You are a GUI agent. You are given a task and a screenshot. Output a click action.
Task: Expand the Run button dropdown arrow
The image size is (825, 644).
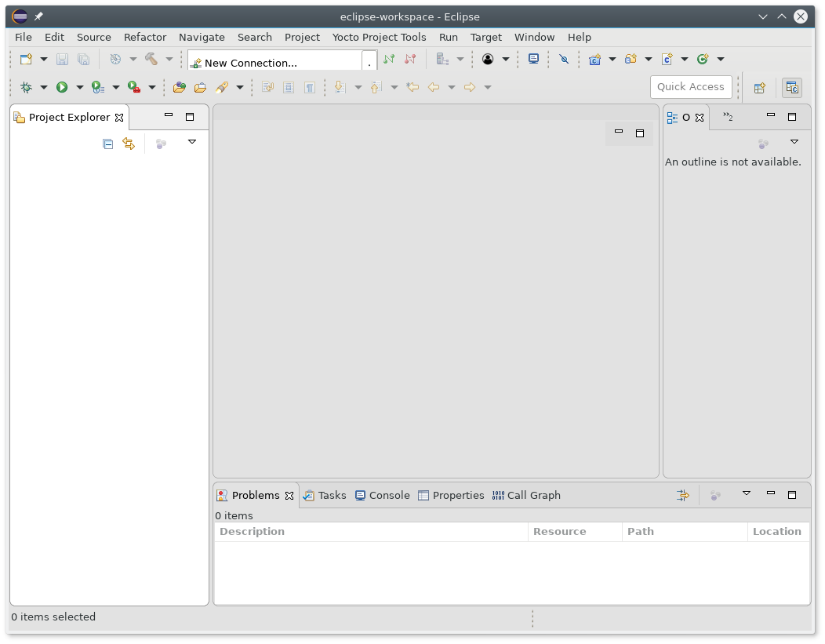pos(79,87)
